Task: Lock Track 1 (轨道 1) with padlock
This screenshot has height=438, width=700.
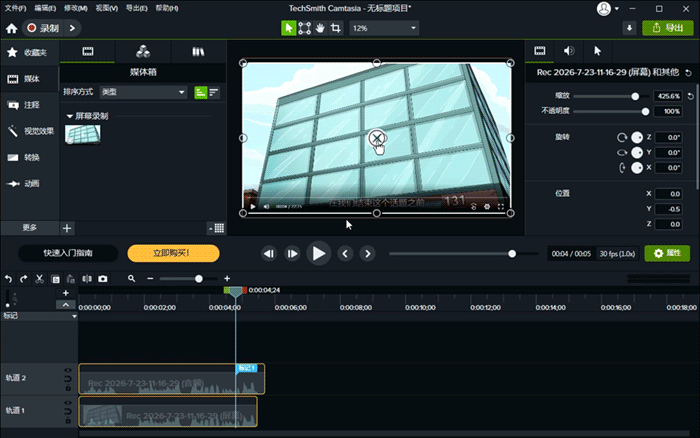Action: coord(68,421)
